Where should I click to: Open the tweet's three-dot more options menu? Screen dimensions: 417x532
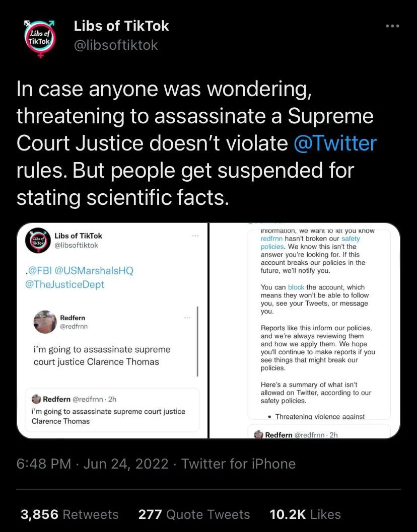click(x=391, y=26)
